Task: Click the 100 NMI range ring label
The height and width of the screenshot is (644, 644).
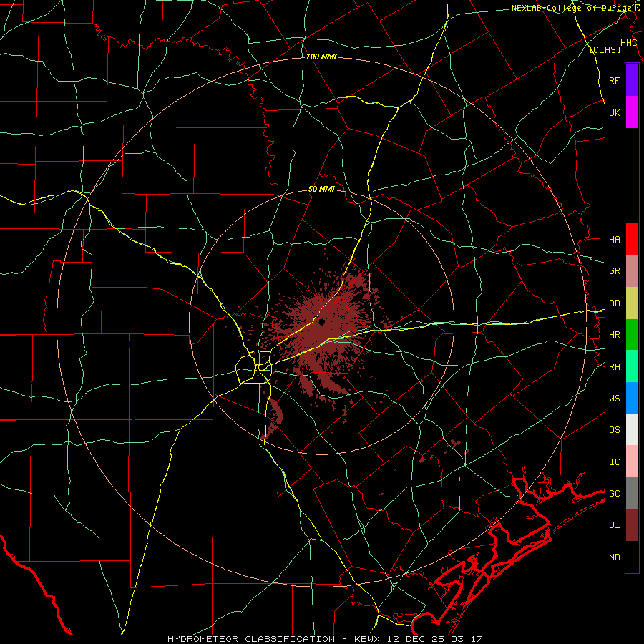Action: coord(321,57)
